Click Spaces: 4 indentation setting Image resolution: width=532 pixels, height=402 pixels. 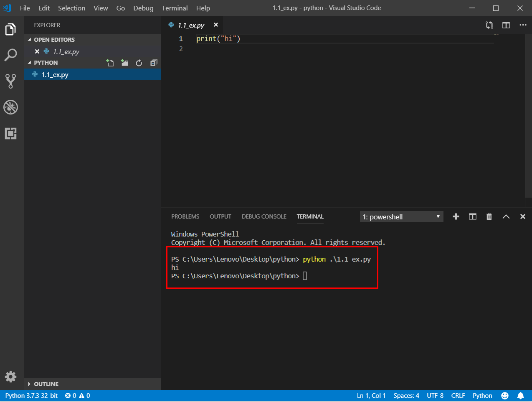point(406,396)
